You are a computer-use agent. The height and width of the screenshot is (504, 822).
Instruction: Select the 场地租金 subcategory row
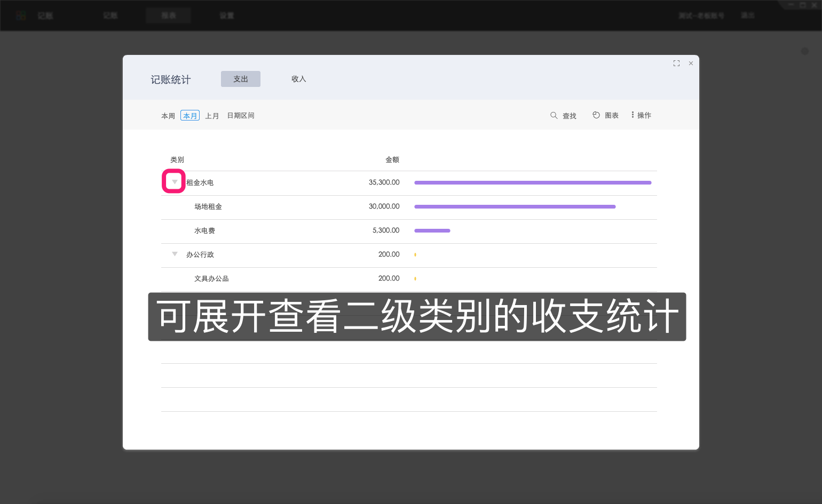409,207
